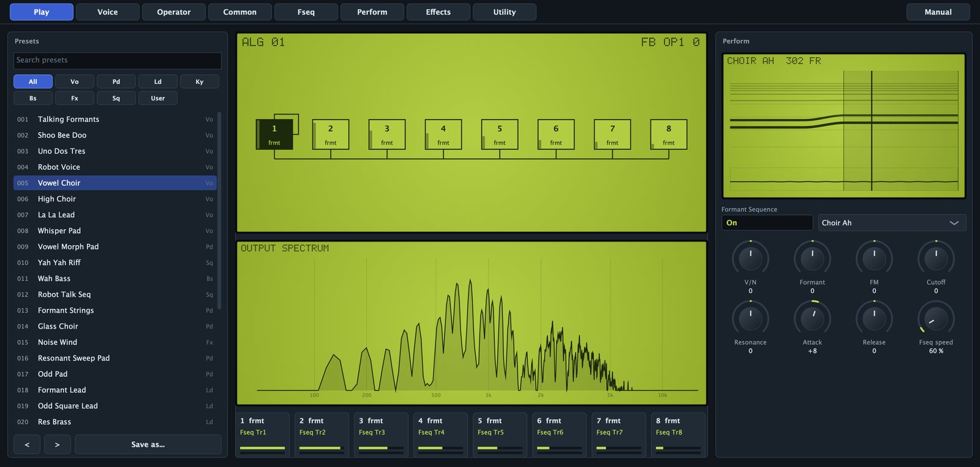This screenshot has width=980, height=467.
Task: Click the Resonance knob
Action: tap(750, 318)
